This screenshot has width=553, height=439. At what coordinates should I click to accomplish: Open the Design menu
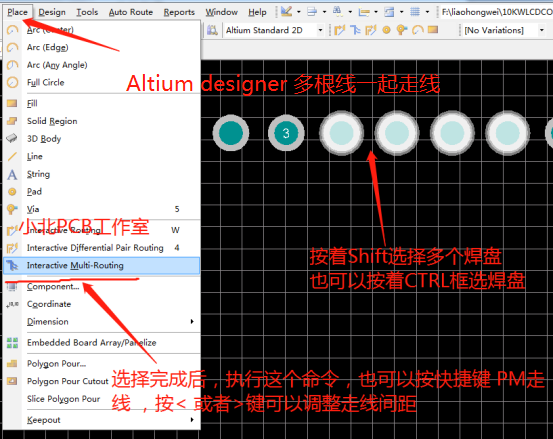pyautogui.click(x=52, y=12)
